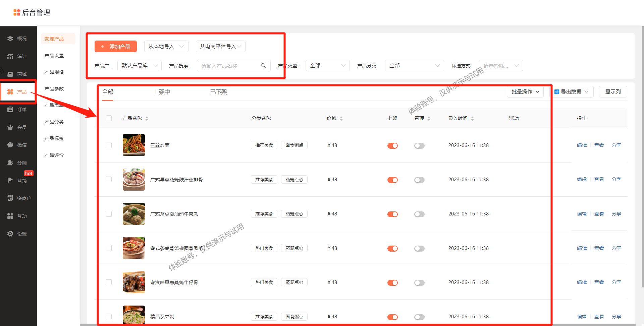Open the 筛选方式 dropdown
This screenshot has height=326, width=644.
[x=501, y=66]
